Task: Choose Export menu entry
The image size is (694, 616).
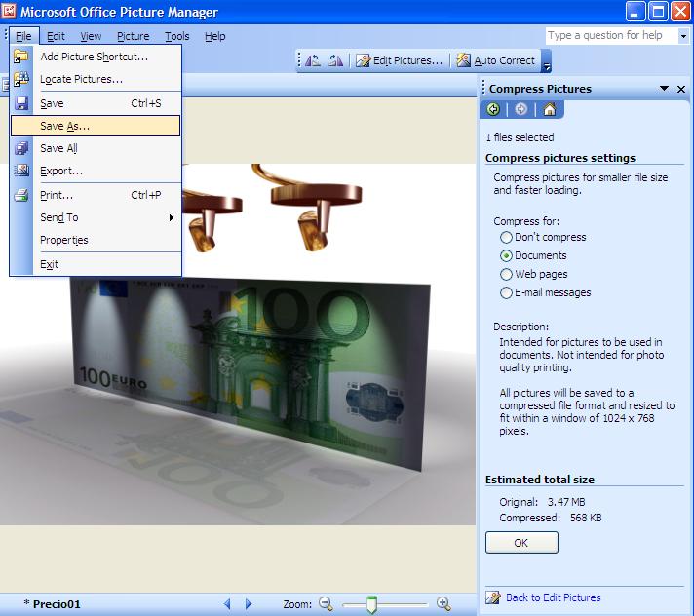Action: click(96, 171)
